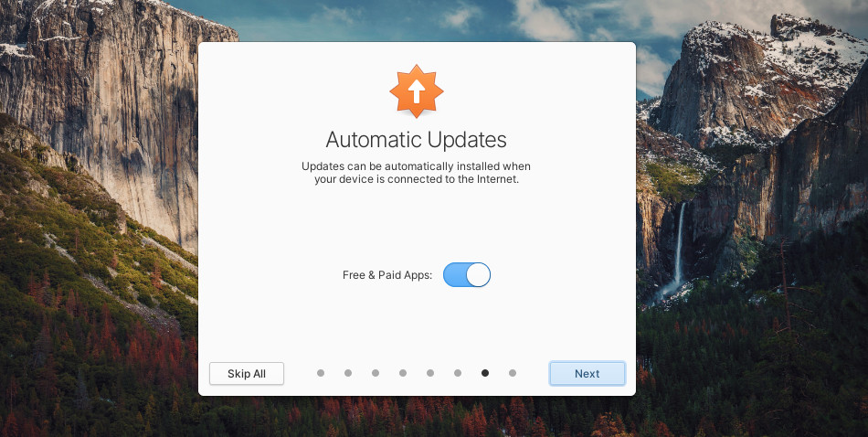Image resolution: width=868 pixels, height=437 pixels.
Task: Go to the fourth onboarding page dot
Action: pos(403,373)
